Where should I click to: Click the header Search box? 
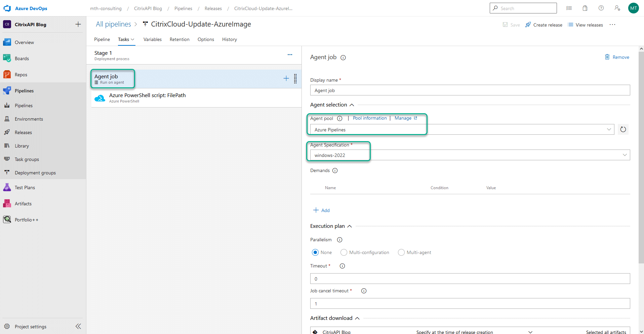[x=523, y=8]
